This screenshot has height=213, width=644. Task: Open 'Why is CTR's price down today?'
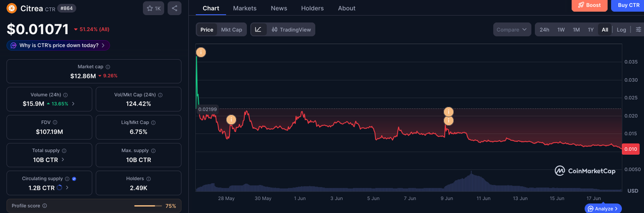[x=58, y=45]
